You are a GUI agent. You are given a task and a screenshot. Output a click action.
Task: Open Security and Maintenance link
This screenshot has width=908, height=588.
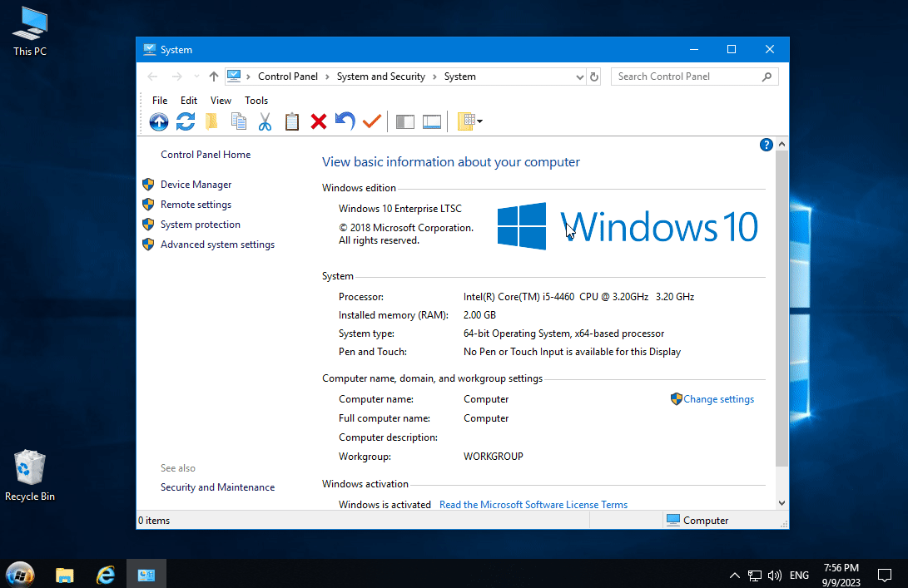(218, 487)
